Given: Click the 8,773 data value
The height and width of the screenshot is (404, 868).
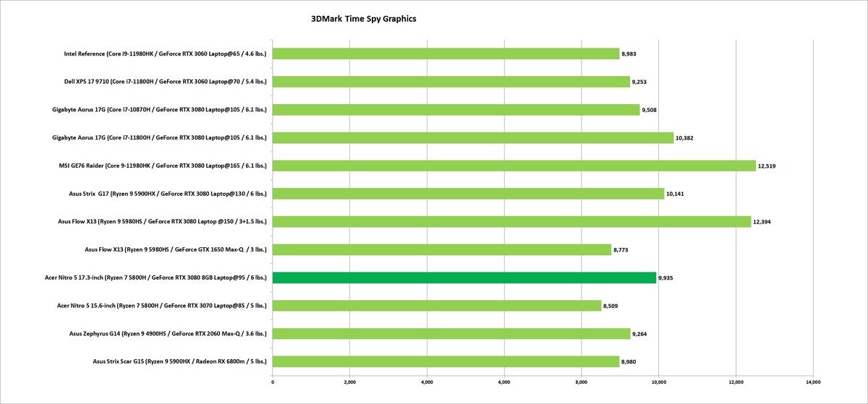Looking at the screenshot, I should pyautogui.click(x=621, y=250).
